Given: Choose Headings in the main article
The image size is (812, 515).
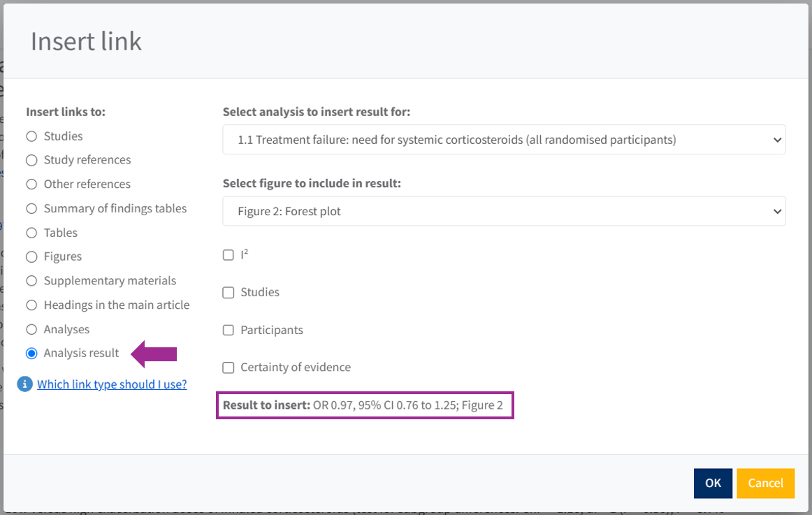Looking at the screenshot, I should point(31,305).
